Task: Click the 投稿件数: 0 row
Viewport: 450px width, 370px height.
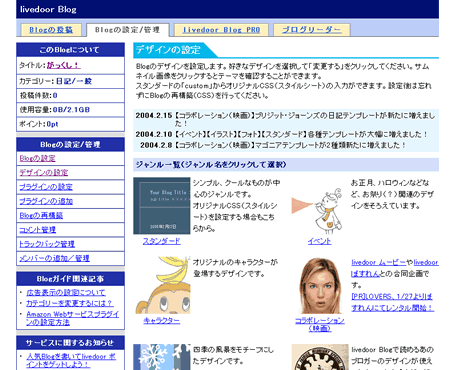Action: 70,96
